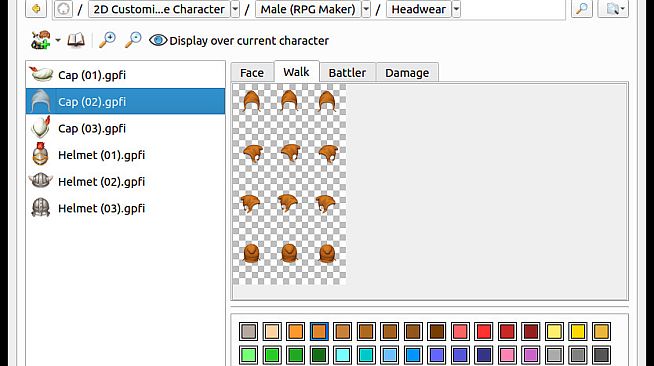654x366 pixels.
Task: Pick the gray swatch starting the first row
Action: [x=249, y=331]
